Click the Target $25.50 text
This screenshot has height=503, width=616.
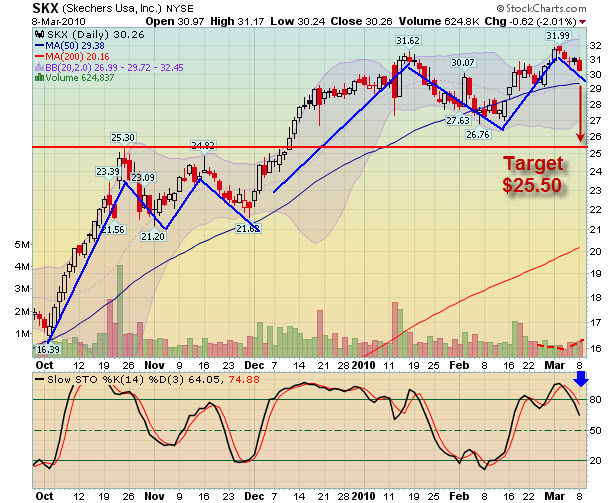533,174
